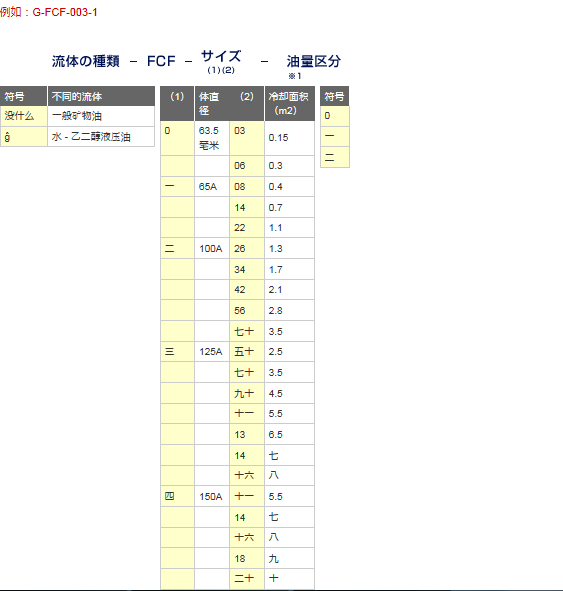Click the 流体の種類 heading
The image size is (563, 591).
[x=86, y=61]
